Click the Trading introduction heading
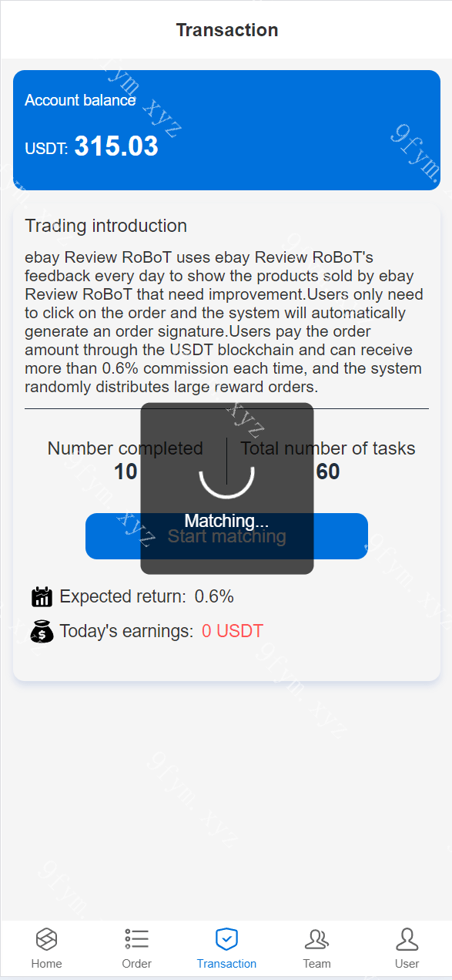452x980 pixels. pyautogui.click(x=105, y=226)
